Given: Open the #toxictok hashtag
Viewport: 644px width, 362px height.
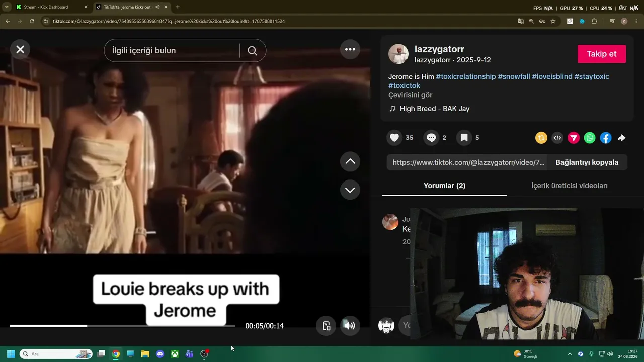Looking at the screenshot, I should (x=404, y=85).
